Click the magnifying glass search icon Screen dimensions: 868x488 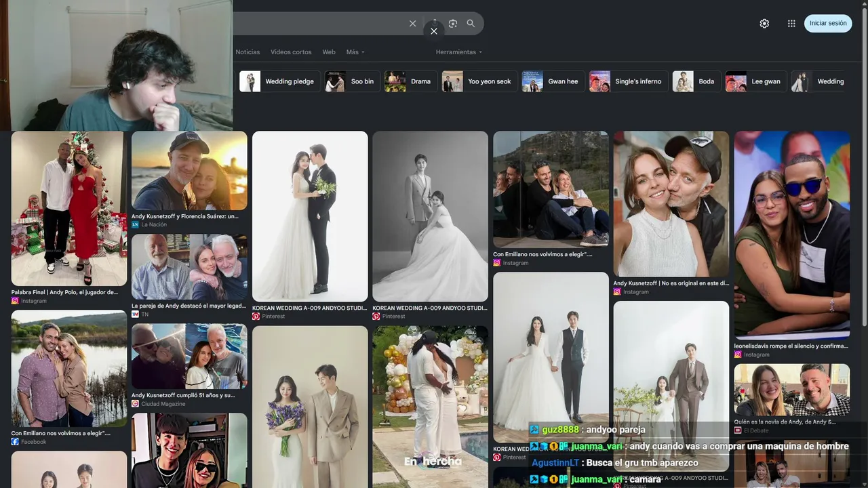(x=471, y=24)
